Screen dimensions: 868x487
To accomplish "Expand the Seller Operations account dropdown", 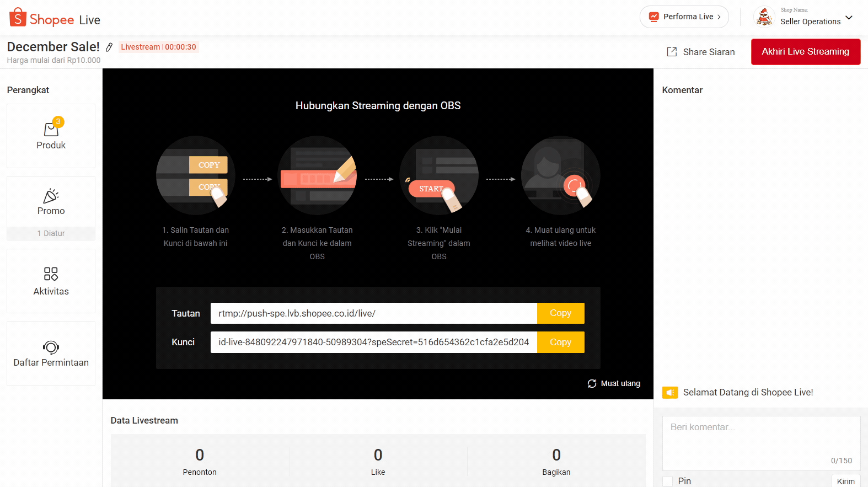I will [x=849, y=18].
